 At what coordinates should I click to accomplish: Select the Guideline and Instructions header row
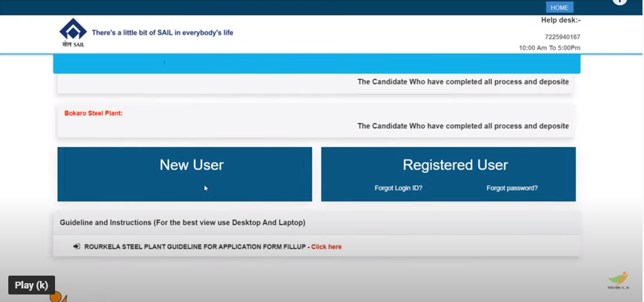click(x=316, y=223)
